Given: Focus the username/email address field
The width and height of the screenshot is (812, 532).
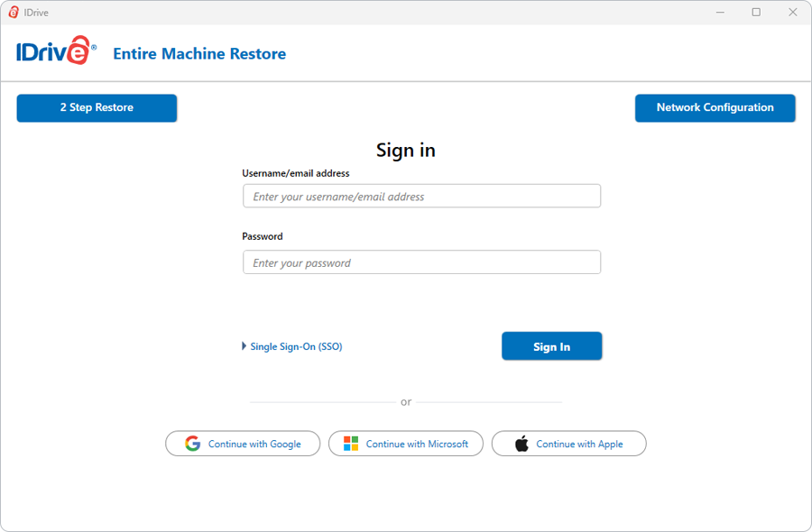Looking at the screenshot, I should pos(421,197).
